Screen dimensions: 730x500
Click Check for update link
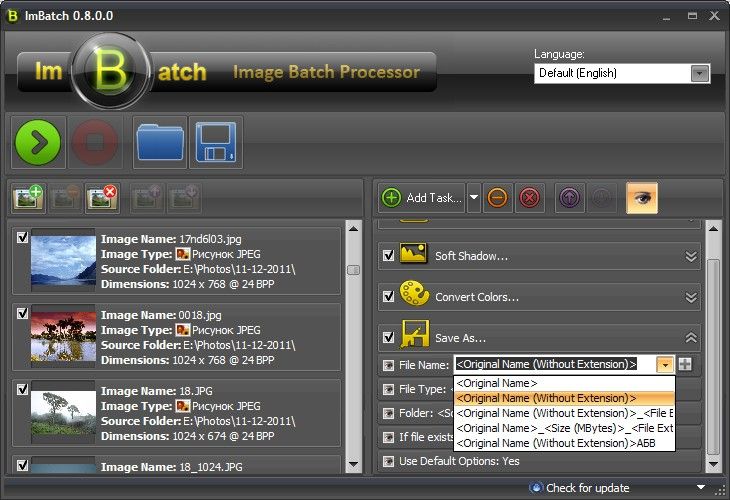(x=586, y=488)
